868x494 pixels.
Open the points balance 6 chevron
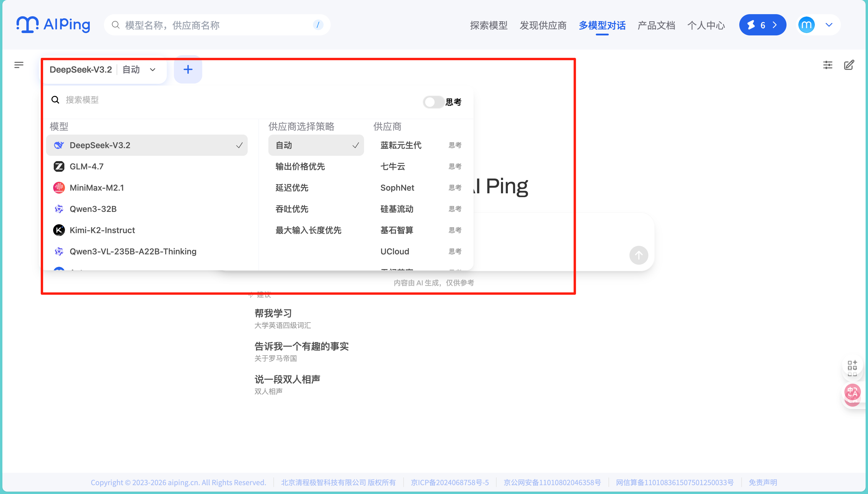click(774, 25)
